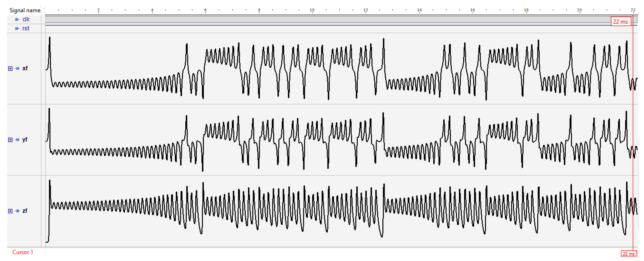Click the yf bus signal icon
Viewport: 644px width, 261px height.
point(17,140)
